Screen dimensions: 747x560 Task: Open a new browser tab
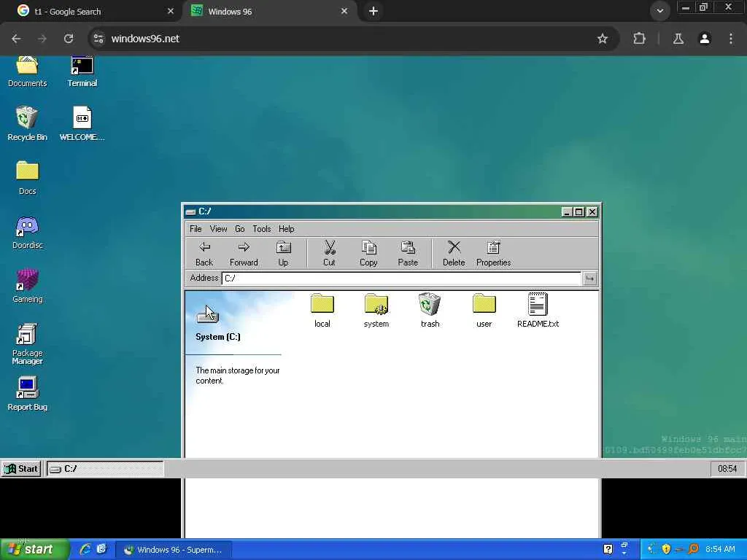373,11
